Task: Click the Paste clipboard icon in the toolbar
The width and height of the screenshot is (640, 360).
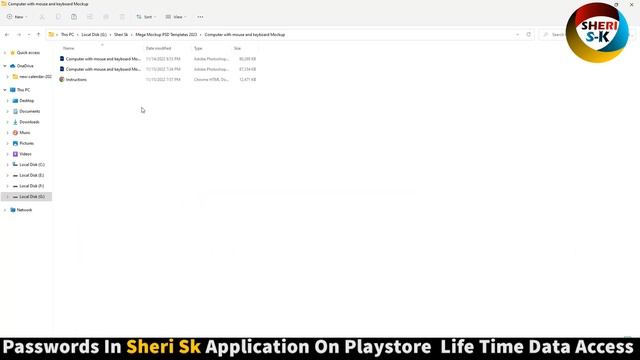Action: click(74, 17)
